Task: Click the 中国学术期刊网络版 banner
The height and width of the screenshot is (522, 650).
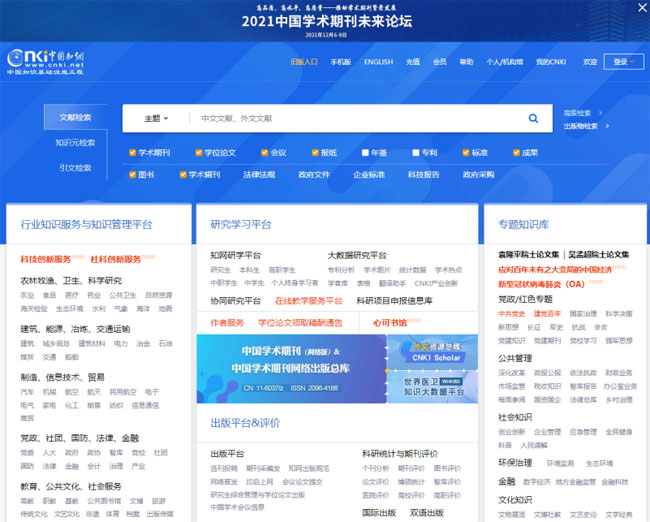Action: pyautogui.click(x=291, y=369)
